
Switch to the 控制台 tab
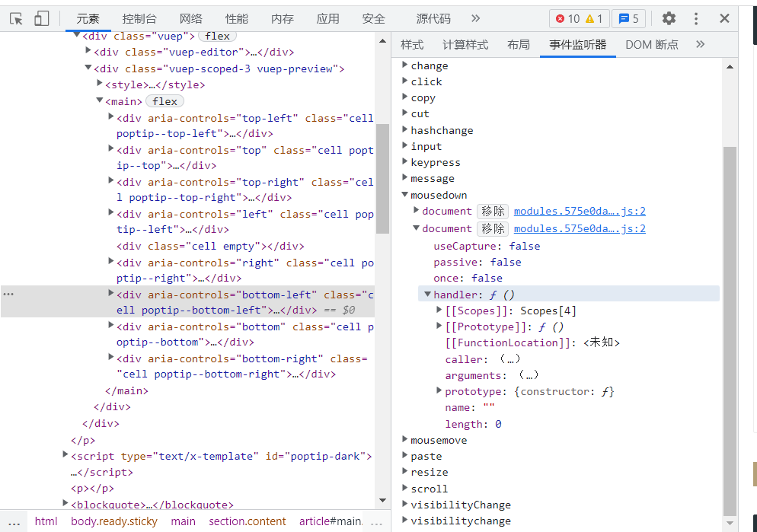[139, 19]
